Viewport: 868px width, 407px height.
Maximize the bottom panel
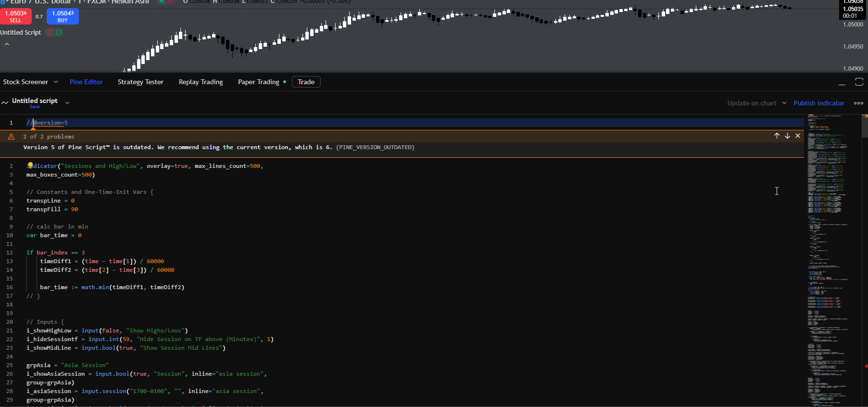click(859, 82)
